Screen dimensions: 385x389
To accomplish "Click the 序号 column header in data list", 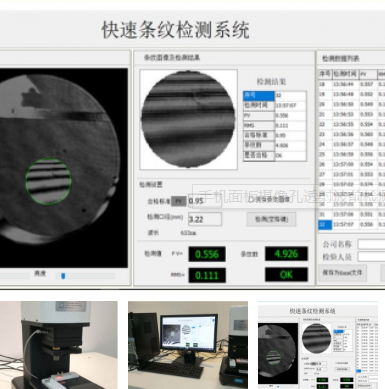I will coord(325,74).
